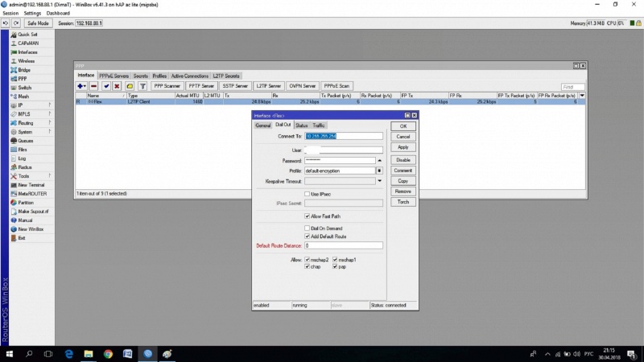Screen dimensions: 644x362
Task: Open the Profile dropdown list
Action: [379, 171]
